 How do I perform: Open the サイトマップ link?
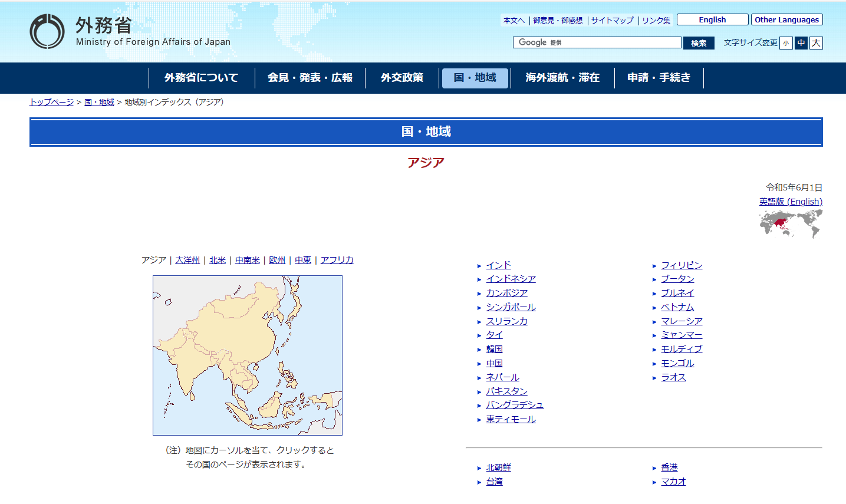[x=613, y=20]
